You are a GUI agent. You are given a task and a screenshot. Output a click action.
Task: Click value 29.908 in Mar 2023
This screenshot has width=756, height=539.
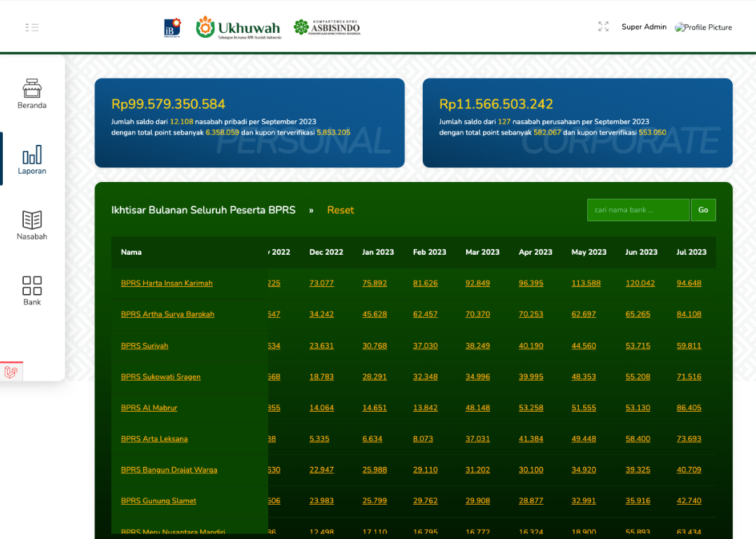(x=477, y=500)
